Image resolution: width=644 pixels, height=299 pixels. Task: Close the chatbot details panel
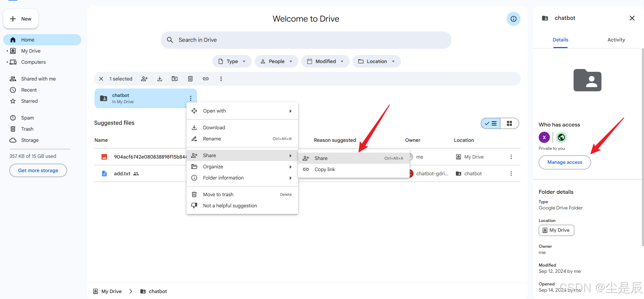click(x=632, y=18)
